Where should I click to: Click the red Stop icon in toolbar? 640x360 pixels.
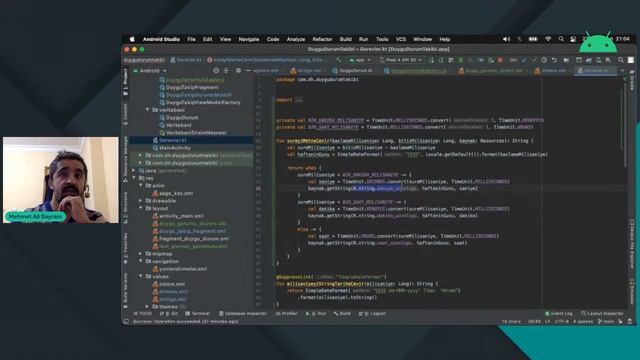tap(500, 60)
